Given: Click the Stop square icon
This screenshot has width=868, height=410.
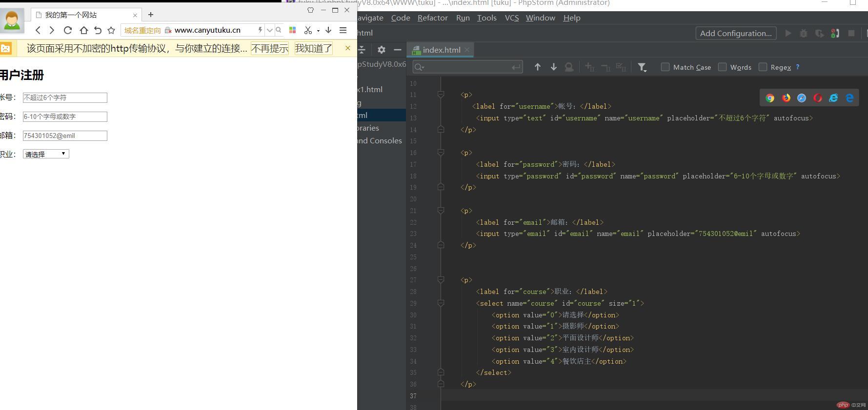Looking at the screenshot, I should 851,33.
